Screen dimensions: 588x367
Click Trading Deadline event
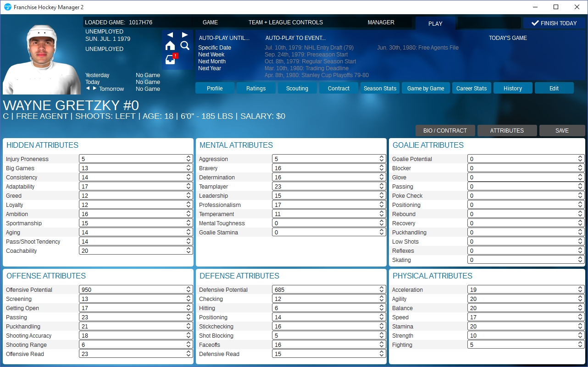tap(306, 68)
